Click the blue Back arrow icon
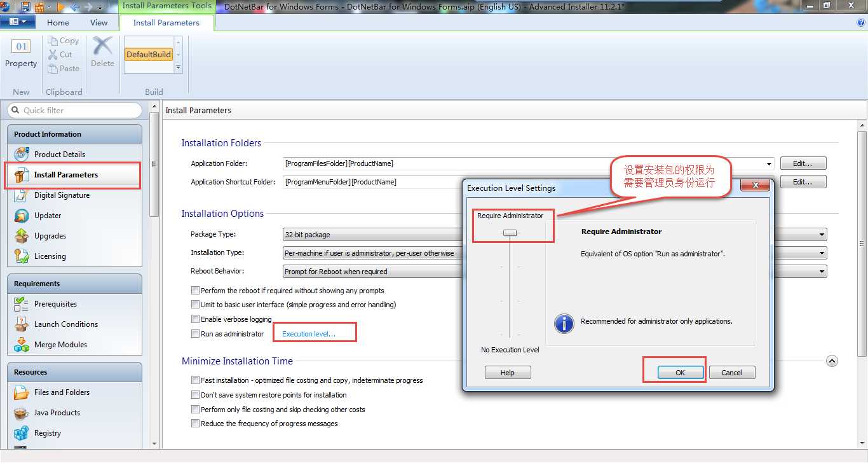 pos(75,7)
